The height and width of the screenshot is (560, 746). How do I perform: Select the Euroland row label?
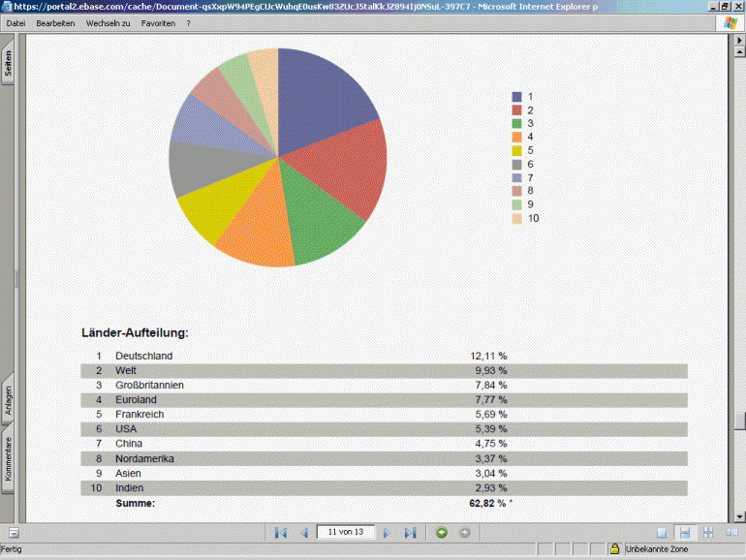136,400
